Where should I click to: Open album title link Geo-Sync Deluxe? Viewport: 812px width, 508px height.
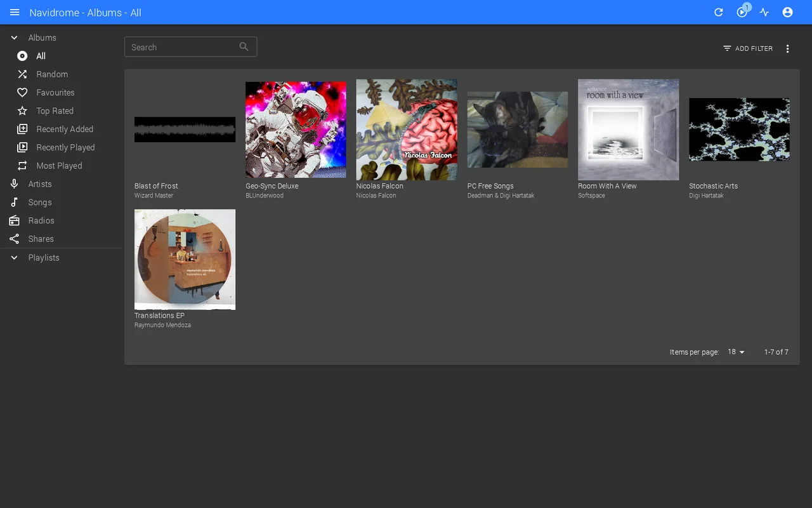click(272, 186)
